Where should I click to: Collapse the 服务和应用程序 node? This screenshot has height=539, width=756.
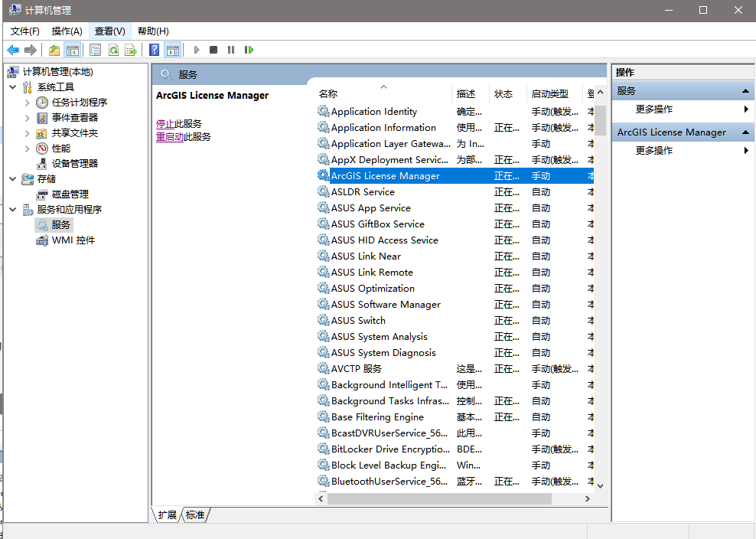13,210
